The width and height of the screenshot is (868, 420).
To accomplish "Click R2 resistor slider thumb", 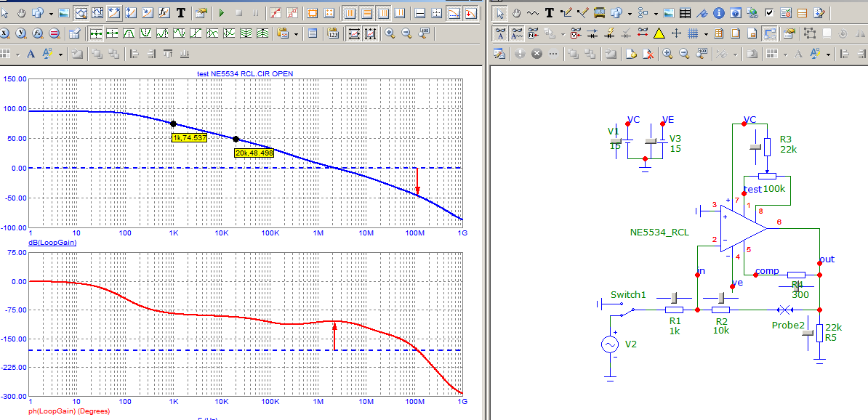I will coord(721,298).
